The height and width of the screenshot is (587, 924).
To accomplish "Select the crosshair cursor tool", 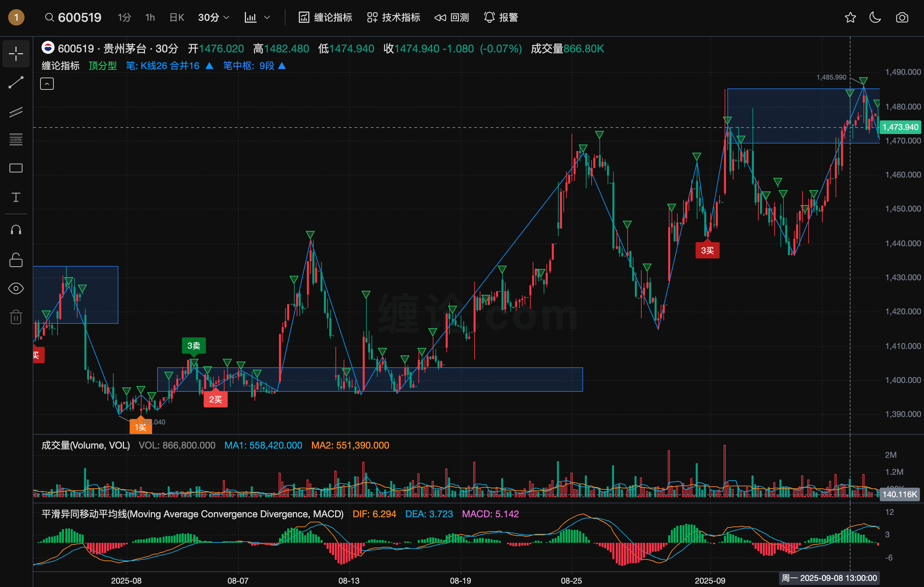I will [16, 53].
